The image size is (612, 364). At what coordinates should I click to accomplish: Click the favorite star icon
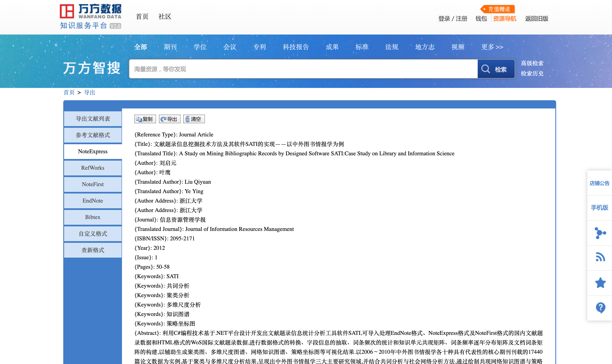pyautogui.click(x=600, y=283)
